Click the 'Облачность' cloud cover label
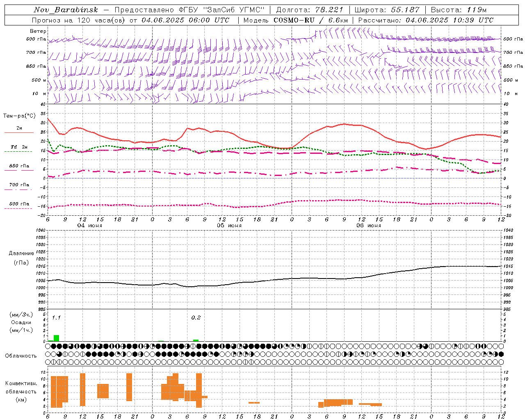Screen dimensions: 525x420 21,356
